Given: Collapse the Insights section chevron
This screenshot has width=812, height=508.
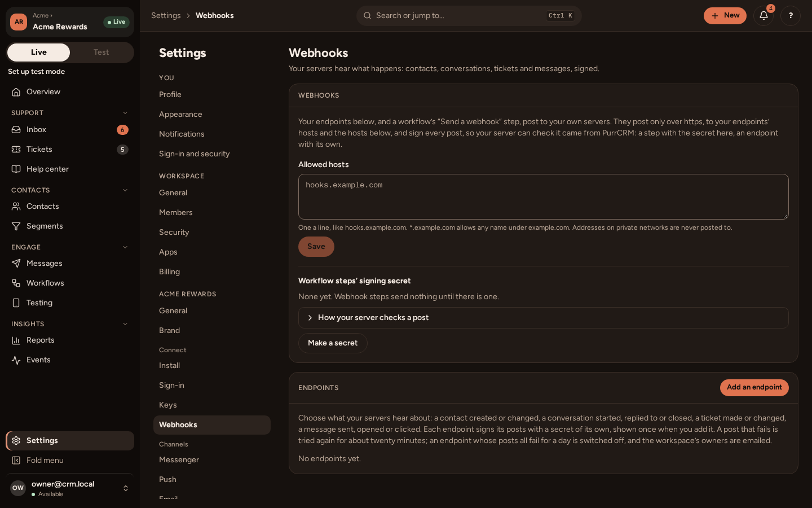Looking at the screenshot, I should pos(125,324).
